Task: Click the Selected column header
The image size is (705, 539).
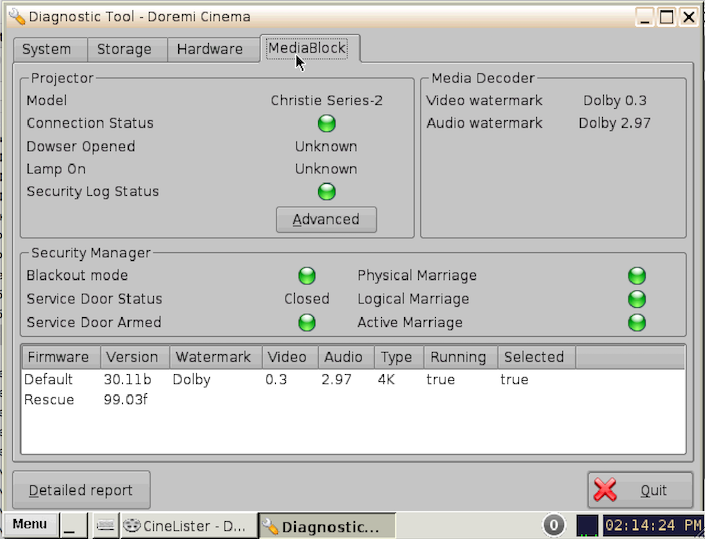Action: coord(536,357)
